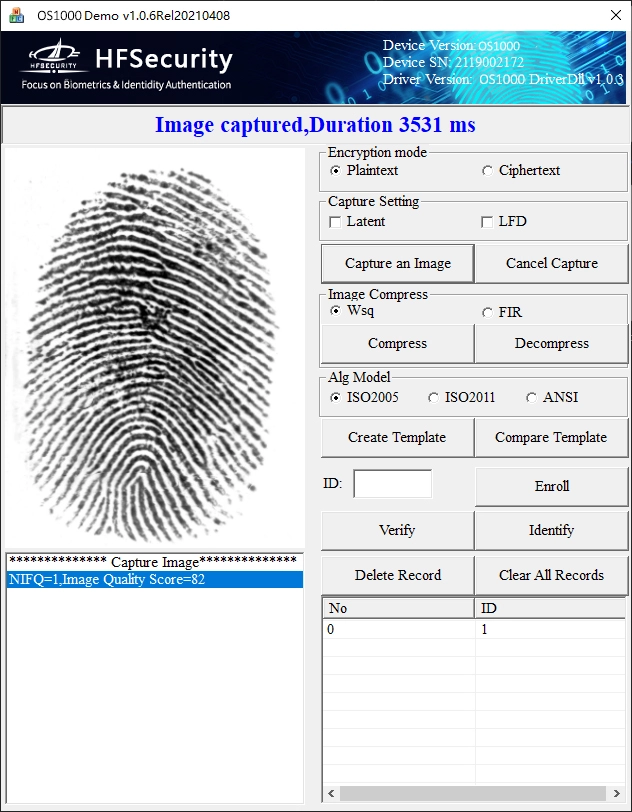The width and height of the screenshot is (632, 812).
Task: Click the records table left scroll arrow
Action: click(x=332, y=793)
